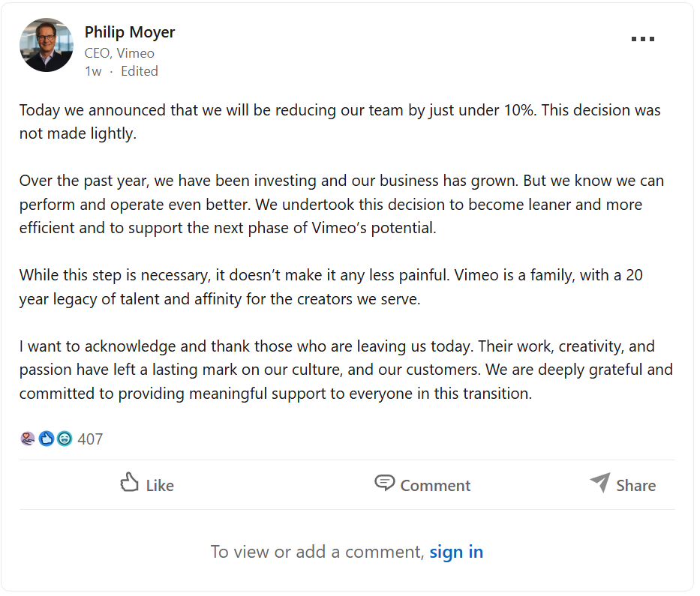Click the teal laughing-face reaction icon
Screen dimensions: 700x596
coord(65,439)
